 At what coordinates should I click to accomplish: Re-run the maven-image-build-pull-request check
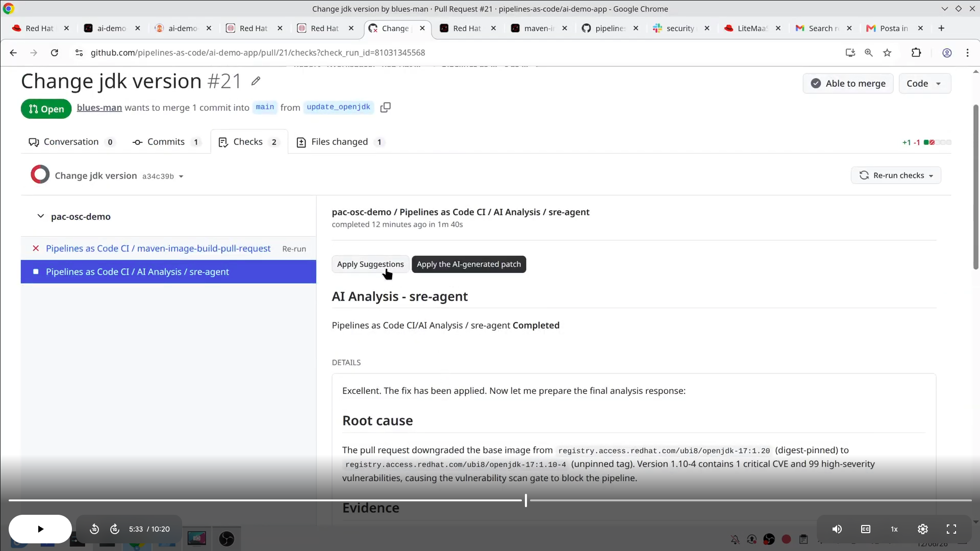pos(294,249)
